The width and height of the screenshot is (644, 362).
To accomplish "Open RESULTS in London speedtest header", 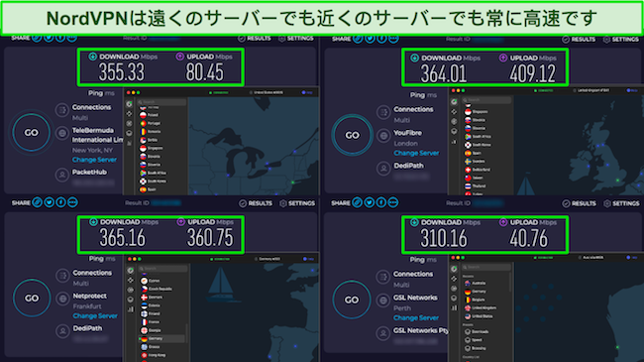I will click(x=579, y=40).
